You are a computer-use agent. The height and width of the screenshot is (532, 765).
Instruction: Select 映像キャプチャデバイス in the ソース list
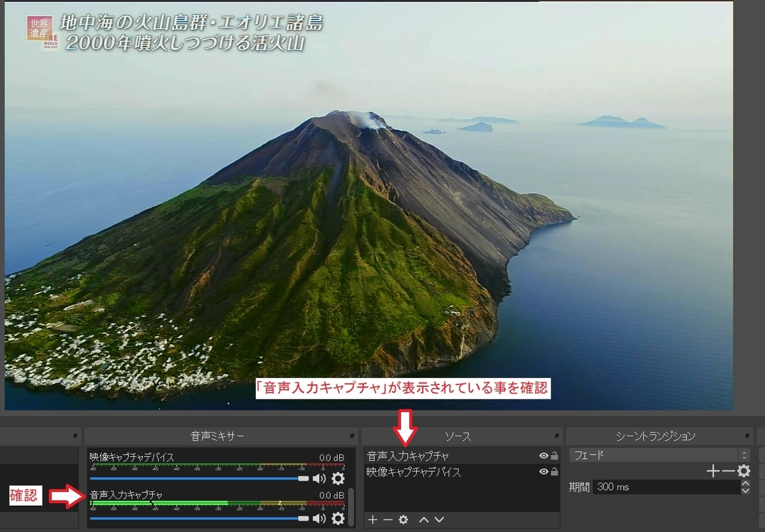pyautogui.click(x=462, y=472)
